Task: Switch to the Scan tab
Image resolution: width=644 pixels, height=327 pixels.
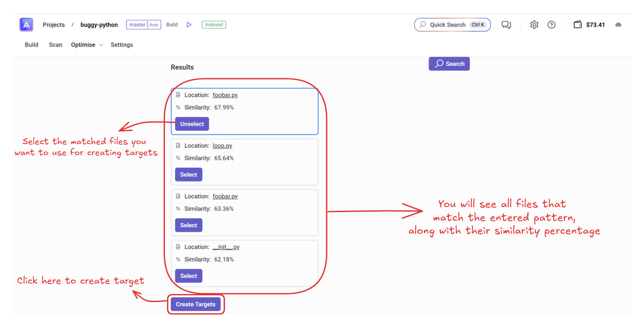Action: click(55, 45)
